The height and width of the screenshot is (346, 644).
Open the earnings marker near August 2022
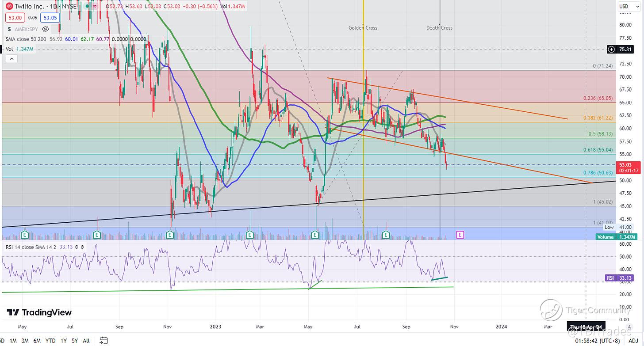coord(97,235)
